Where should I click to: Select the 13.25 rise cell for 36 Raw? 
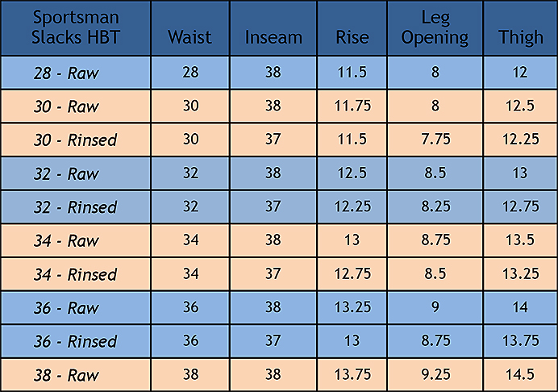(352, 307)
